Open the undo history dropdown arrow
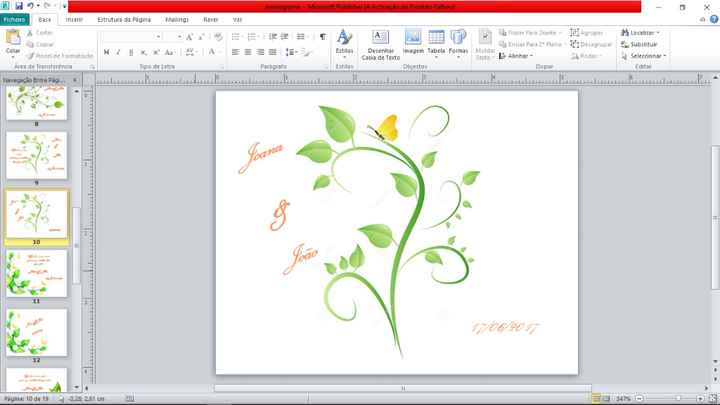 tap(38, 6)
